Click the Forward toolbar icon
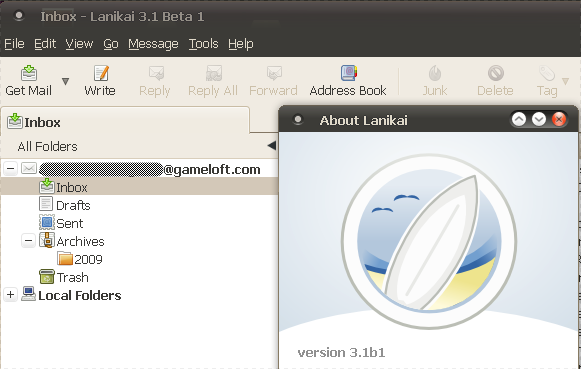This screenshot has width=581, height=369. tap(274, 73)
